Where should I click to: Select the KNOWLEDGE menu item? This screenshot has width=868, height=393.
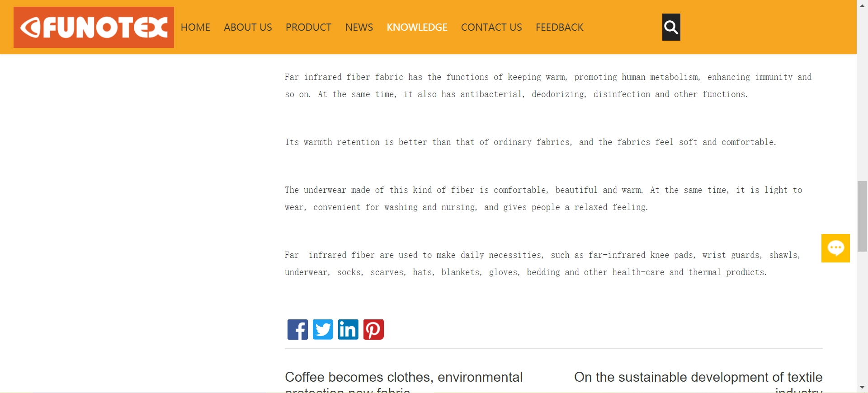(x=417, y=27)
